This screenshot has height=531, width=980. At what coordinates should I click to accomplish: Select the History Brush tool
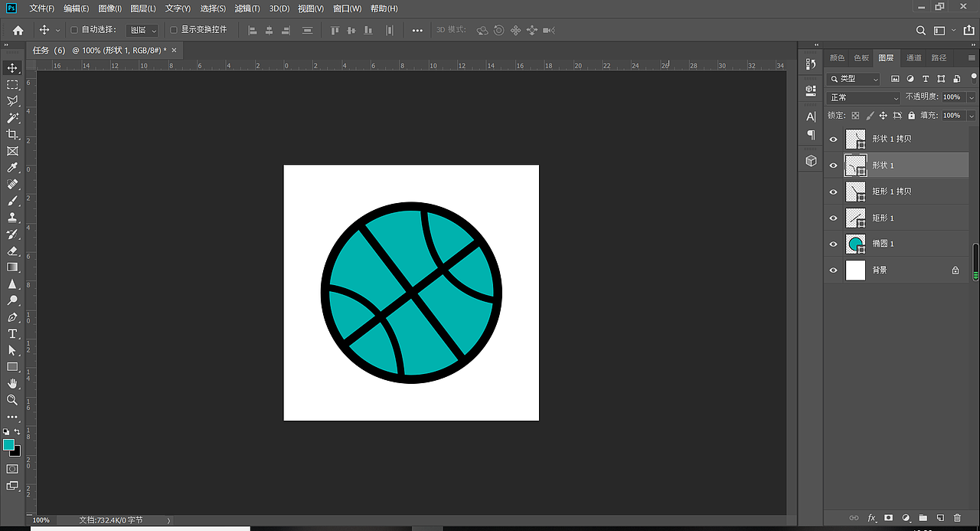[12, 234]
